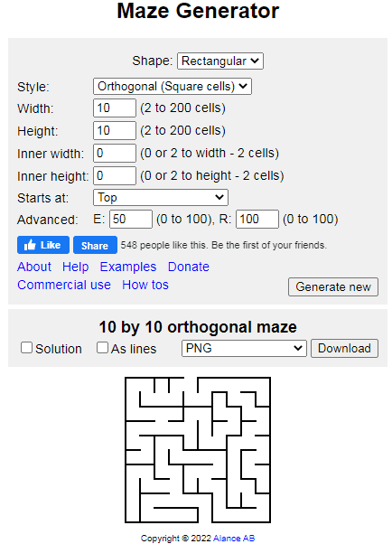Click the Facebook Share button
This screenshot has width=392, height=544.
pos(95,245)
